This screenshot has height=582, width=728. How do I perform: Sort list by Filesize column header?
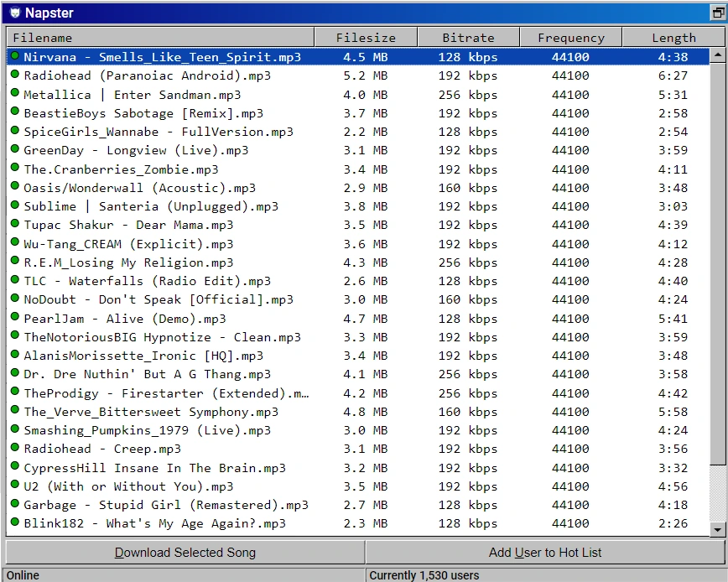tap(366, 38)
